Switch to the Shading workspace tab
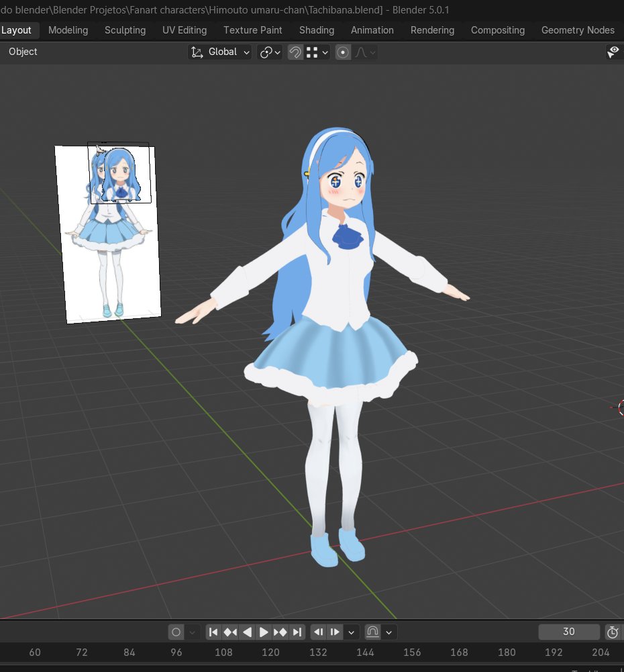This screenshot has width=624, height=672. (316, 30)
